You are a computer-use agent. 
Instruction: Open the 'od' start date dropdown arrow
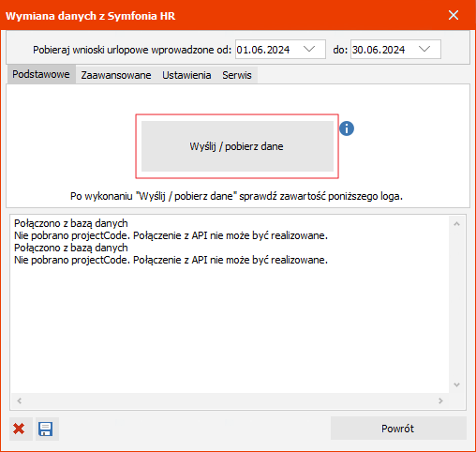[x=309, y=50]
